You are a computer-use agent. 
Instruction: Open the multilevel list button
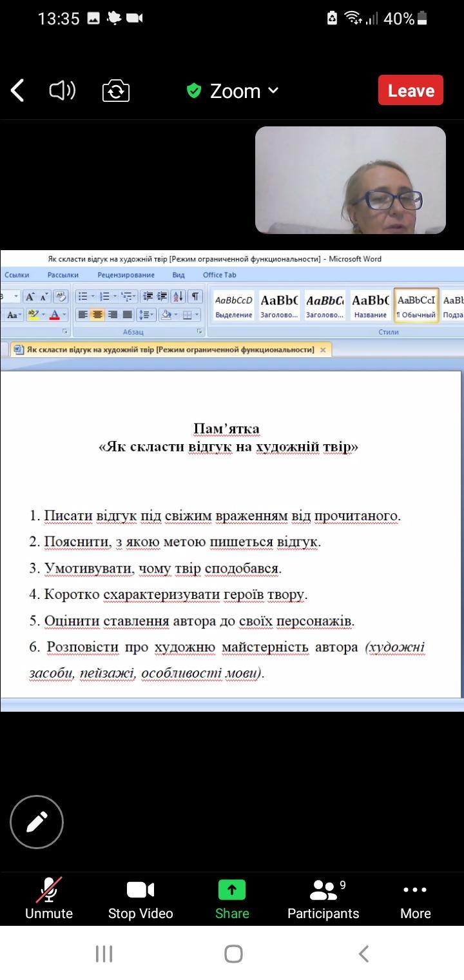coord(128,297)
